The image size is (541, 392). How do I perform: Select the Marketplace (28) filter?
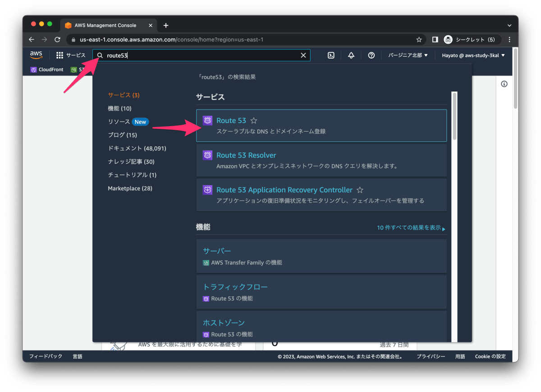pyautogui.click(x=130, y=188)
